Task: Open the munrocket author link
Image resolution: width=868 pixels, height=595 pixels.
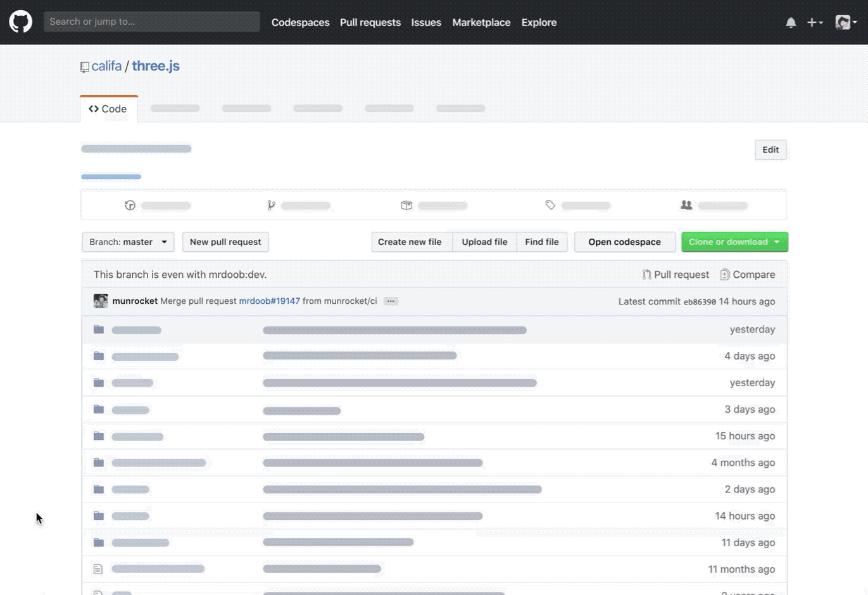Action: click(135, 301)
